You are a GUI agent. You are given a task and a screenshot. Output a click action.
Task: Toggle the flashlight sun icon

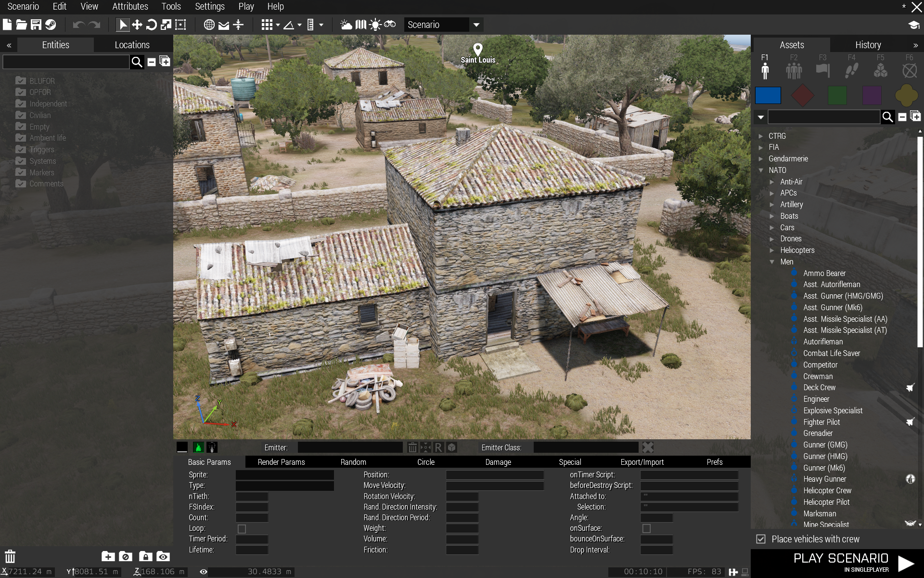pyautogui.click(x=375, y=25)
